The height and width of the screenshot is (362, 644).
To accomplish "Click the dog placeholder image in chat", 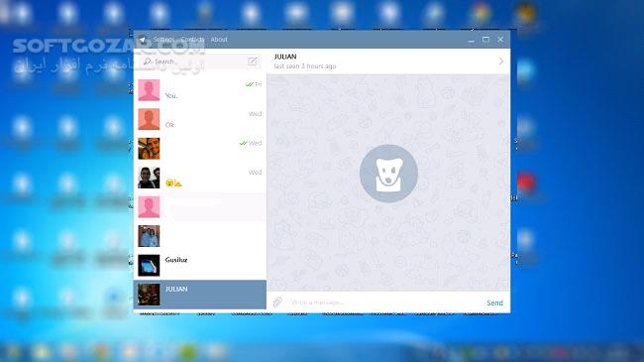I will [388, 174].
